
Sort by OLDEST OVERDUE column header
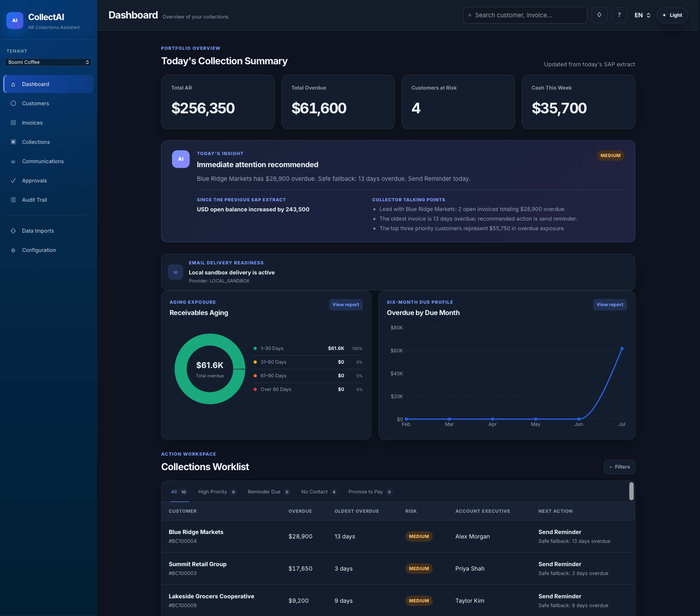point(357,511)
